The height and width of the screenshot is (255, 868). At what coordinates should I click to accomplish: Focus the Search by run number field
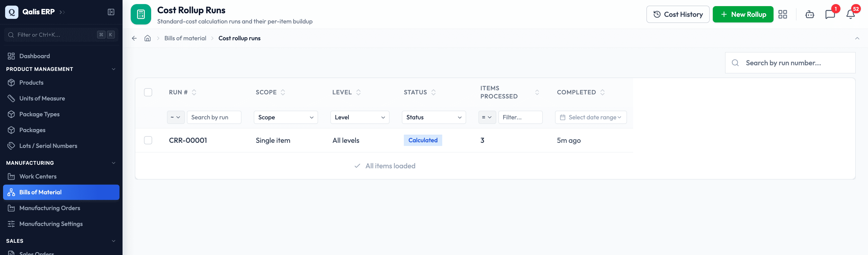click(x=790, y=63)
